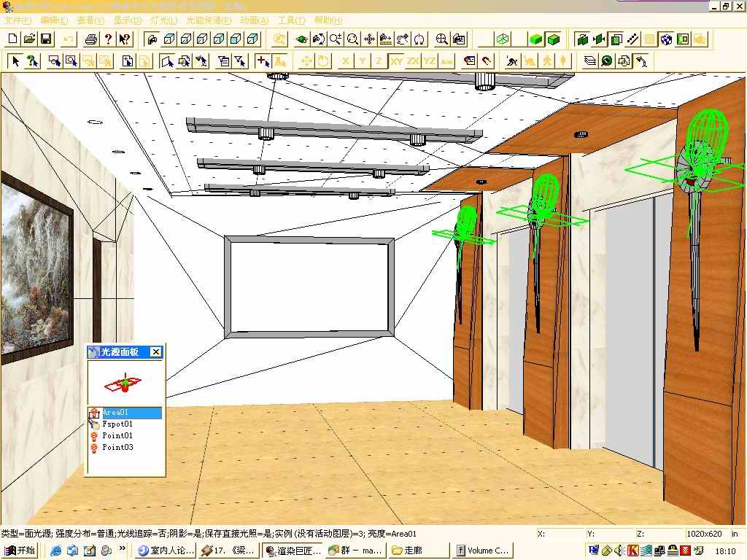Open the 光能传递(R) menu
The image size is (747, 560).
[x=209, y=20]
